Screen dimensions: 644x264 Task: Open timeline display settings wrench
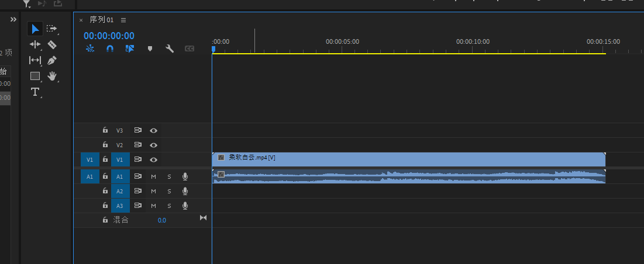pyautogui.click(x=170, y=49)
